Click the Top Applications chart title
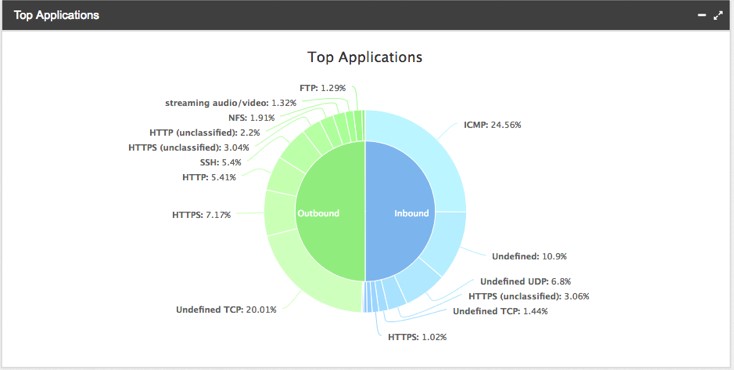Viewport: 734px width, 370px height. 365,57
